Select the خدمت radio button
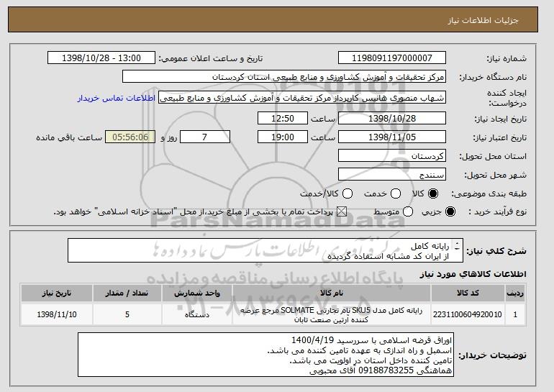This screenshot has height=392, width=554. (x=396, y=193)
